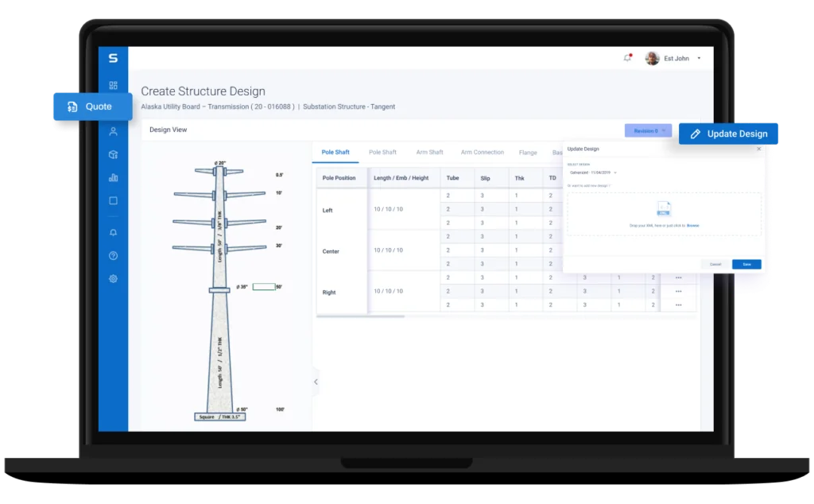
Task: Switch to the Arm Connection tab
Action: click(x=483, y=152)
